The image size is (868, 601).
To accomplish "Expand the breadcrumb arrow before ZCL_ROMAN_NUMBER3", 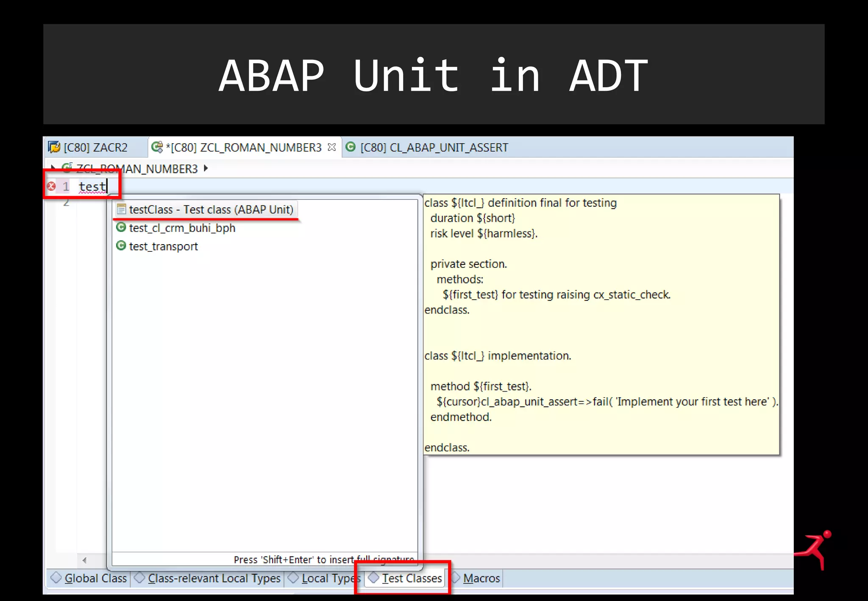I will (x=53, y=168).
